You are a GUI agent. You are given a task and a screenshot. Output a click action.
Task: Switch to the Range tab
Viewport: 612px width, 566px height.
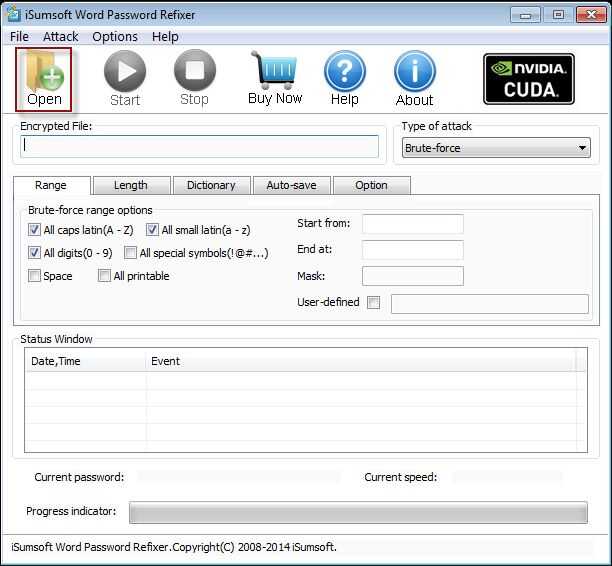coord(51,185)
